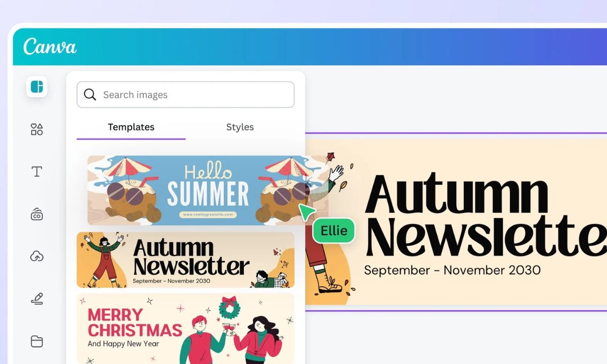Switch to the Templates tab
Screen dimensions: 607x364
pyautogui.click(x=131, y=127)
